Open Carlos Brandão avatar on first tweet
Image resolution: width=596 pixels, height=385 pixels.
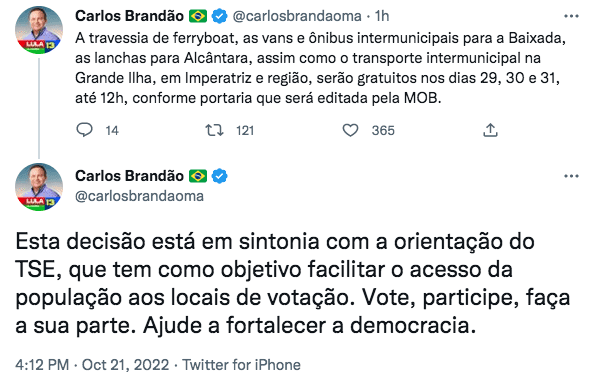[38, 30]
